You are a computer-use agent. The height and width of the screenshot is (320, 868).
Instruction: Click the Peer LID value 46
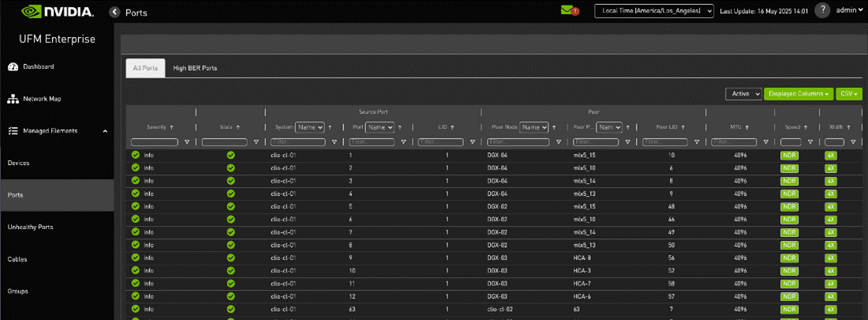click(x=672, y=219)
